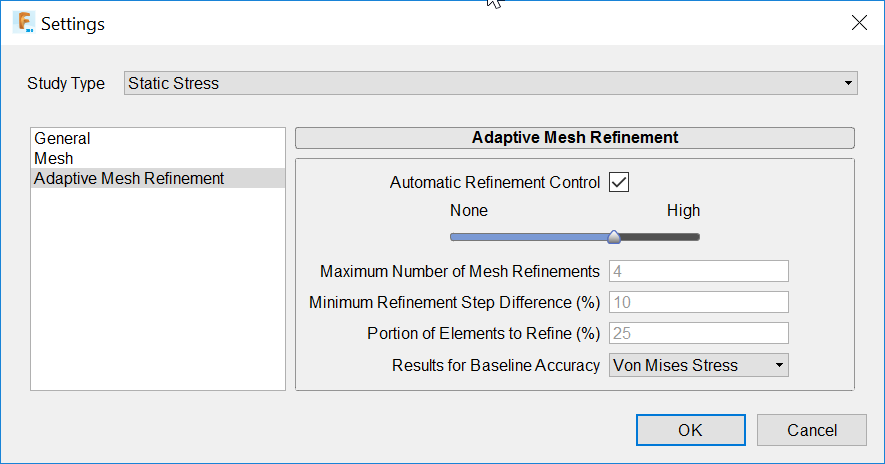
Task: Click the Automatic Refinement Control label
Action: tap(494, 183)
